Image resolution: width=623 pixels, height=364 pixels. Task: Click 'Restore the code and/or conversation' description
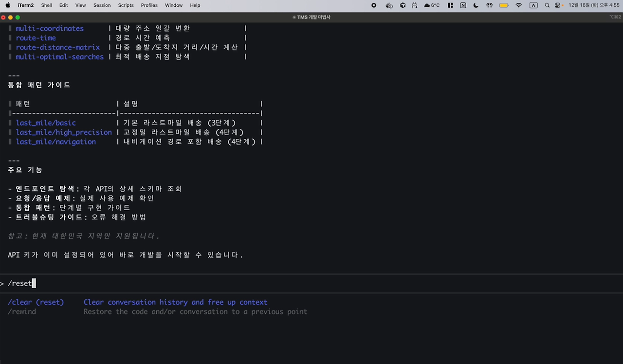click(195, 311)
